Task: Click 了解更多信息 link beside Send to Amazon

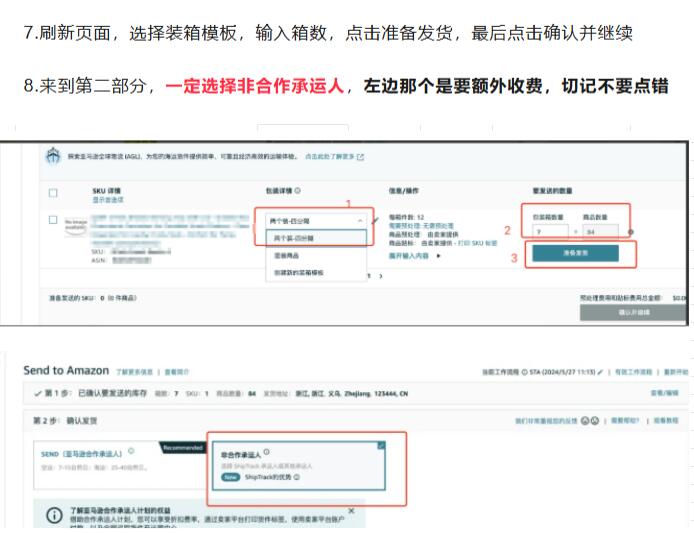Action: (135, 372)
